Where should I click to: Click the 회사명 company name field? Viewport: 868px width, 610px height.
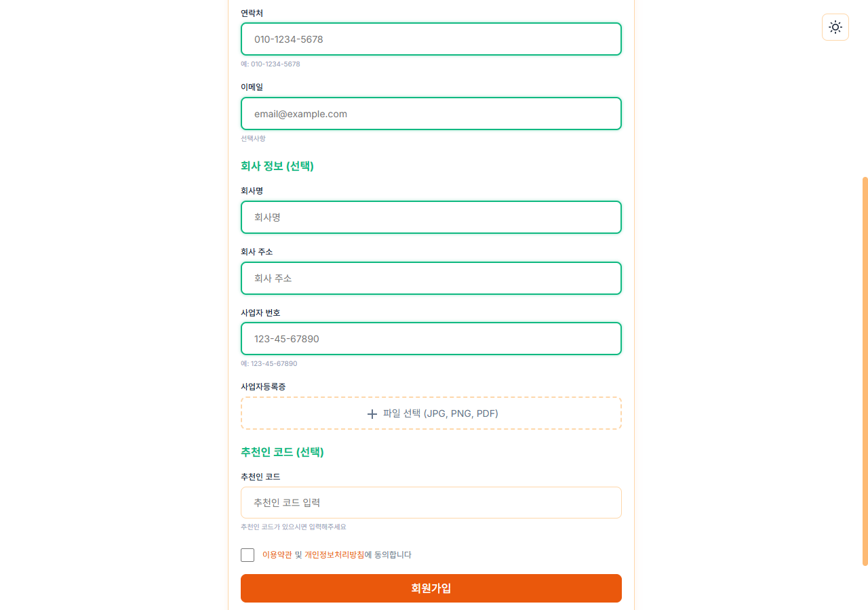coord(431,217)
